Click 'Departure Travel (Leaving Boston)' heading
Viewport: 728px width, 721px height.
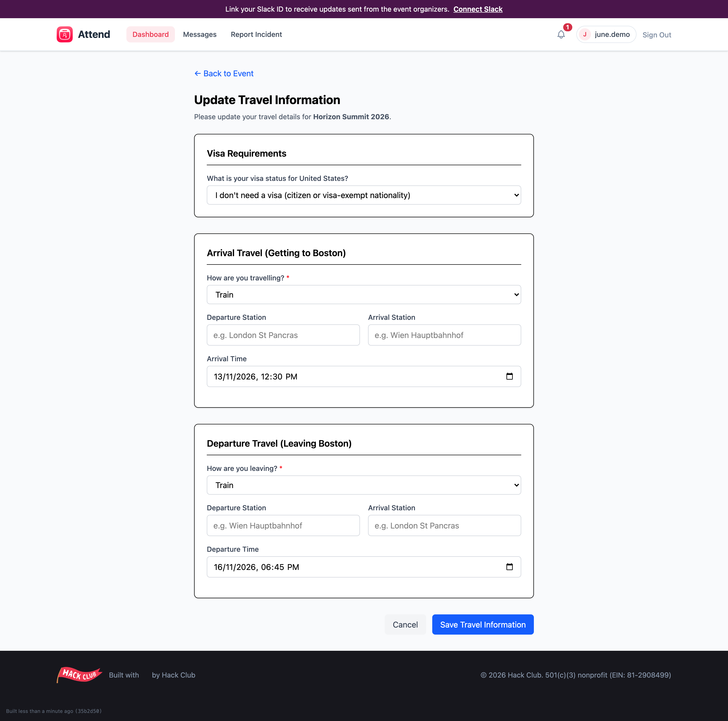coord(279,444)
